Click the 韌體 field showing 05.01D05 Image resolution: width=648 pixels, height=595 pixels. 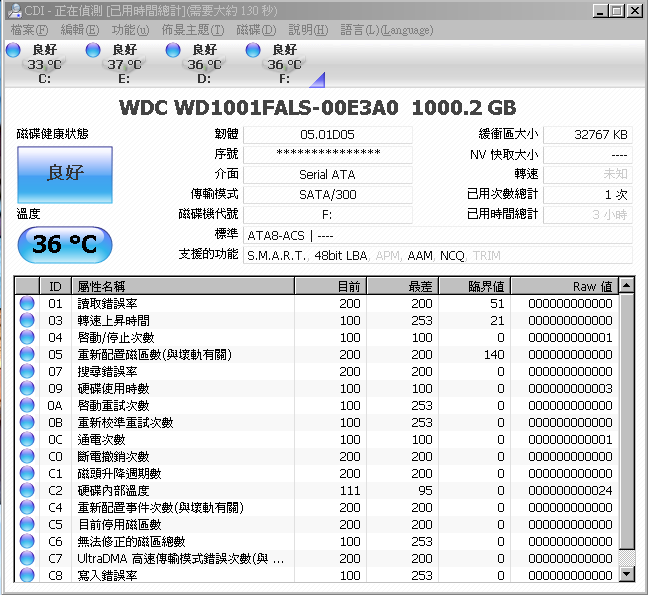[328, 135]
